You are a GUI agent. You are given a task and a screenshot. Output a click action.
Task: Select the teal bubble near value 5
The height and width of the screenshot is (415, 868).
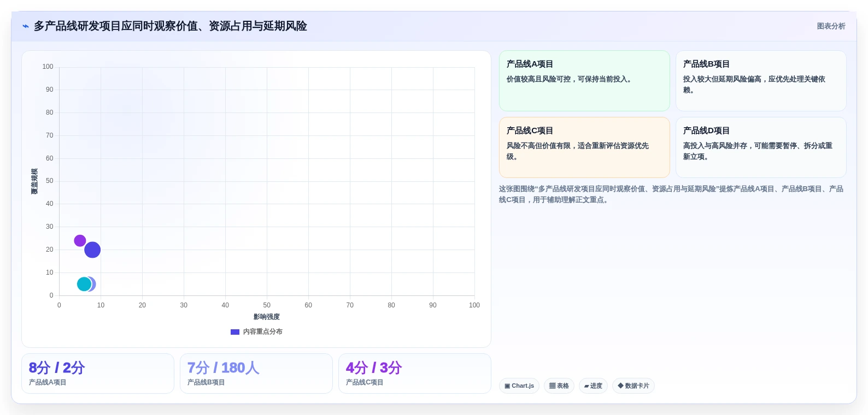pyautogui.click(x=84, y=284)
